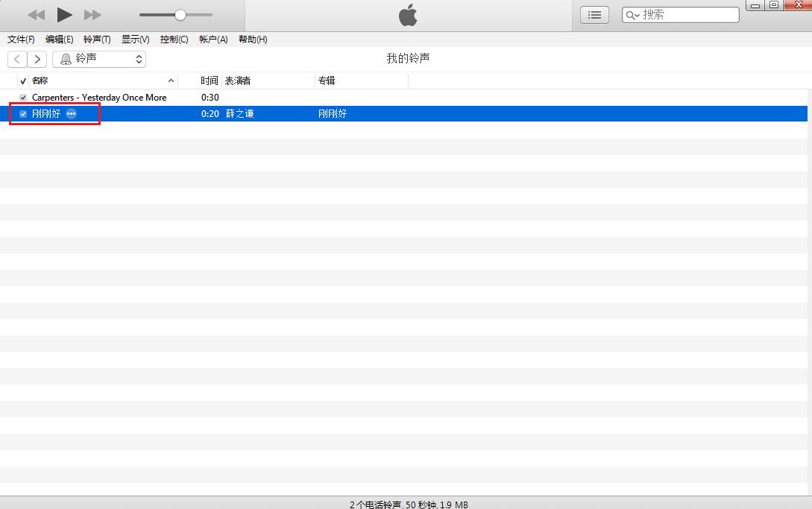812x509 pixels.
Task: Sort by 表演者 column header
Action: (238, 80)
